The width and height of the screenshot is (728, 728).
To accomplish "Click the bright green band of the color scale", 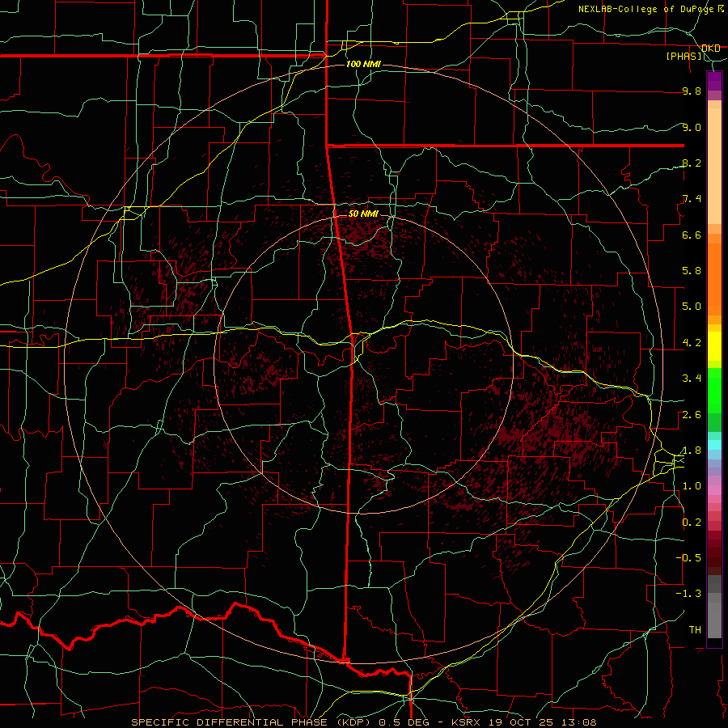I will tap(714, 391).
